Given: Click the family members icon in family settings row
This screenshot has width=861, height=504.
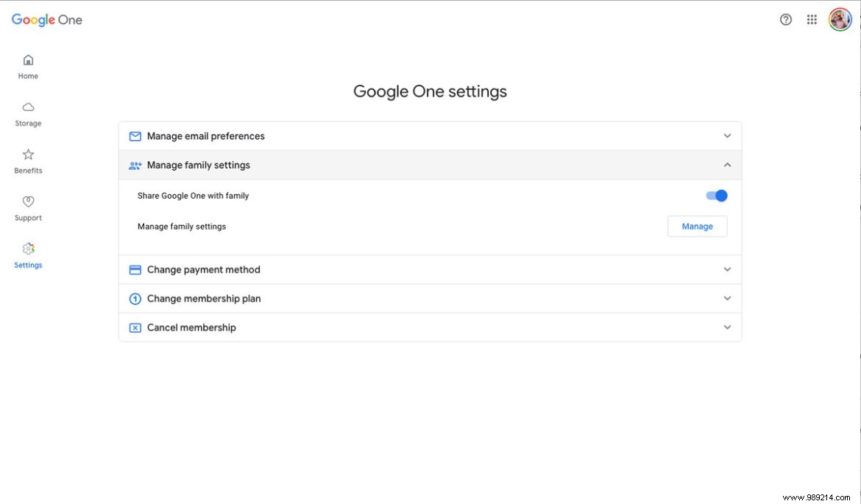Looking at the screenshot, I should point(135,165).
